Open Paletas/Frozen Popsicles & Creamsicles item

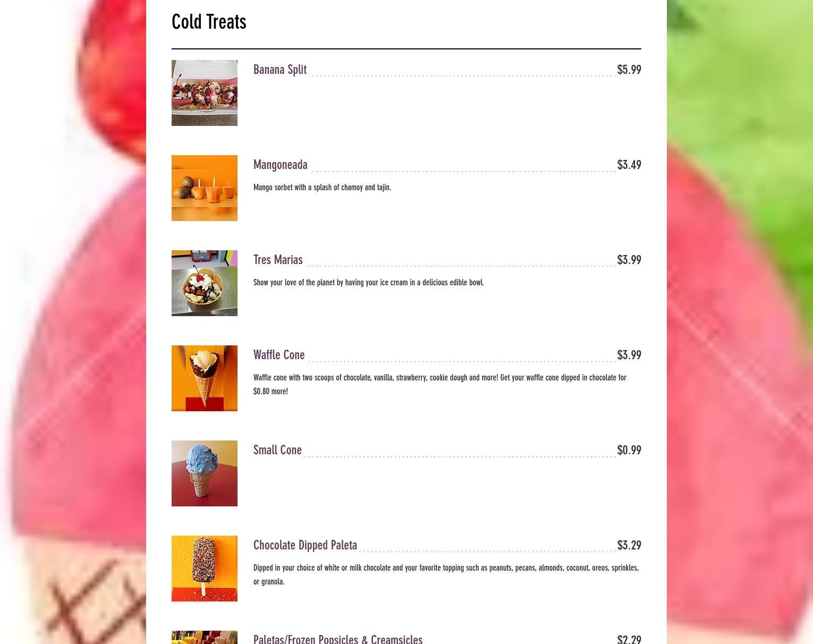click(x=338, y=639)
